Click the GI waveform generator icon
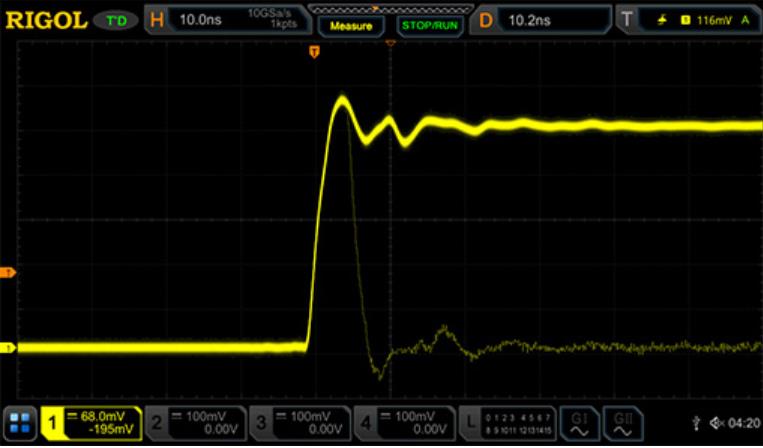The width and height of the screenshot is (763, 448). (580, 424)
